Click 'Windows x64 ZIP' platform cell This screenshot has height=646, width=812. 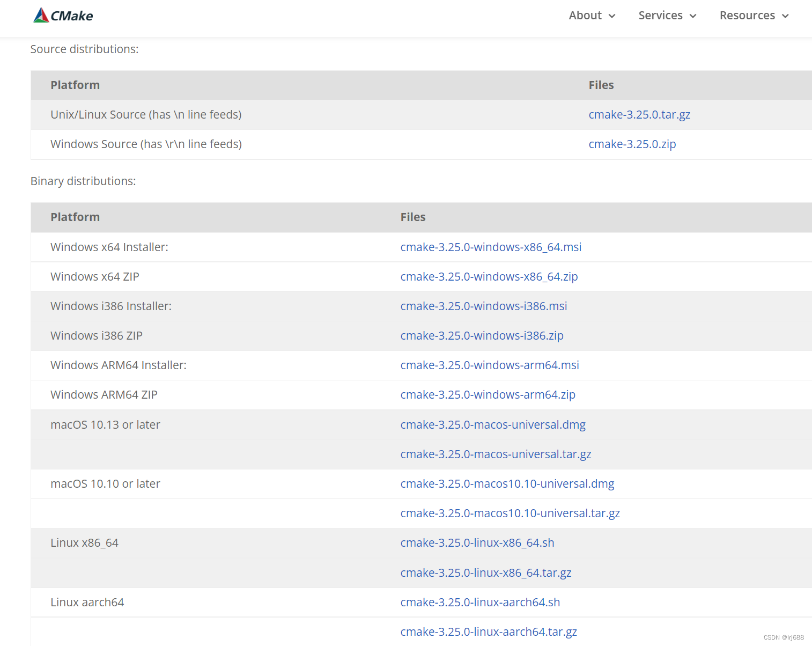click(x=95, y=276)
